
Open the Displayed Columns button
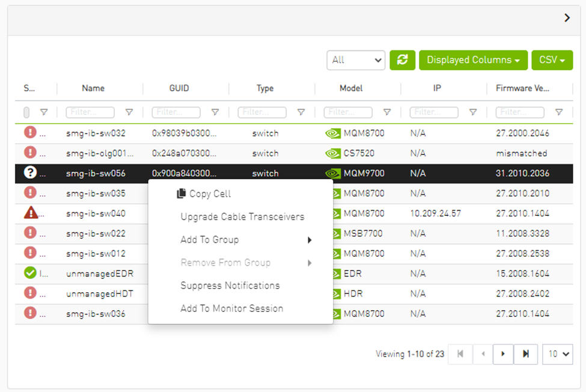coord(473,60)
